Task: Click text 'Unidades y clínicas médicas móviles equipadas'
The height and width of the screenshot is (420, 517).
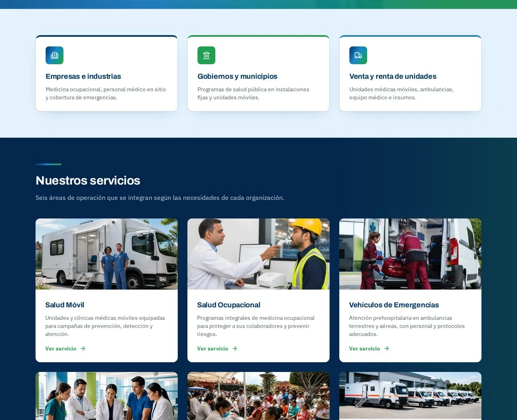Action: point(105,318)
